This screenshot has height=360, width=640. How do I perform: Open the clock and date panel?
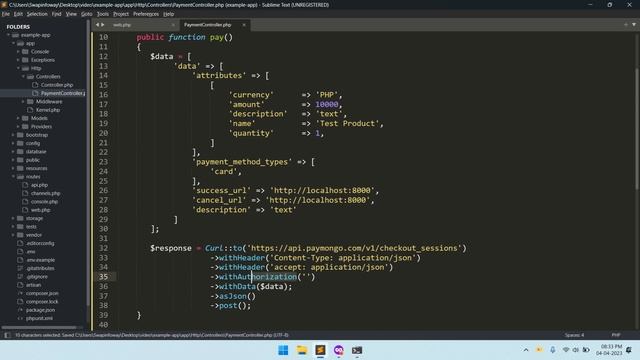click(x=609, y=350)
